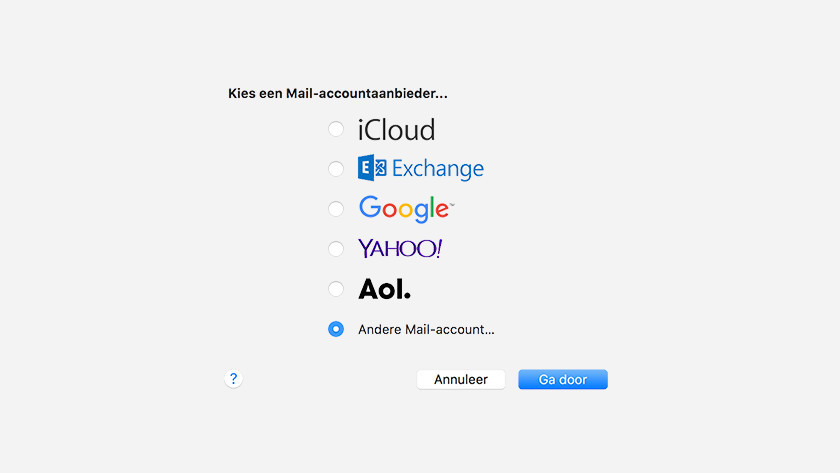Click the 'Kies een Mail-accountaanbieder...' heading

[338, 94]
